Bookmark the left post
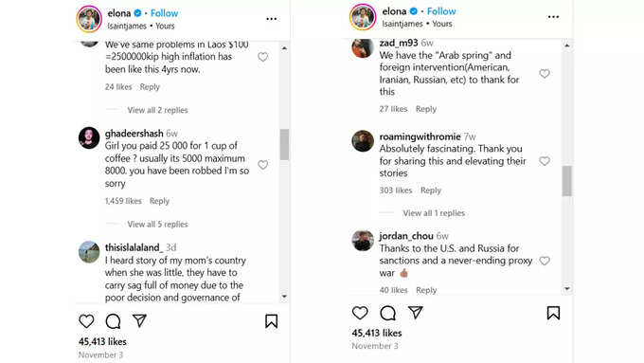Viewport: 644px width, 363px height. [271, 321]
